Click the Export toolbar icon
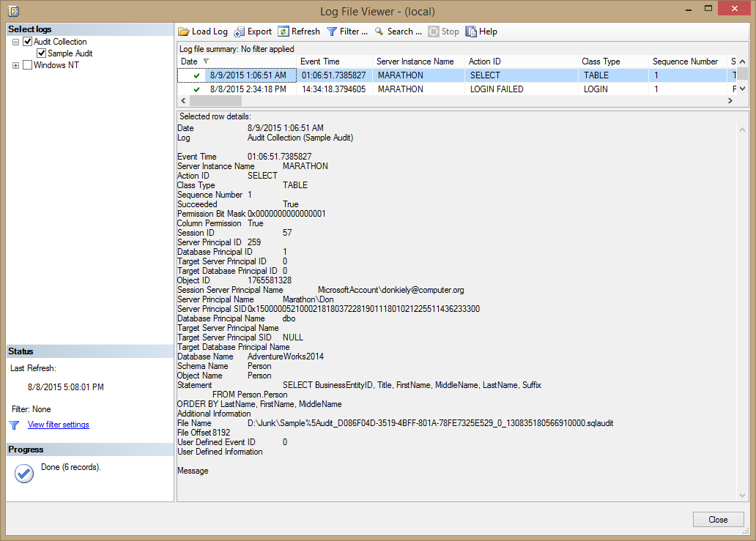 tap(239, 31)
